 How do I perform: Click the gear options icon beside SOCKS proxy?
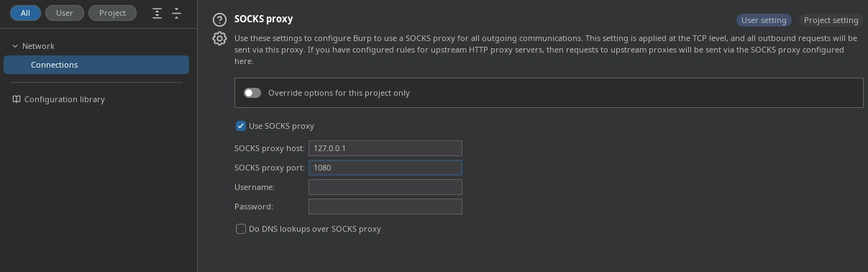click(x=220, y=39)
